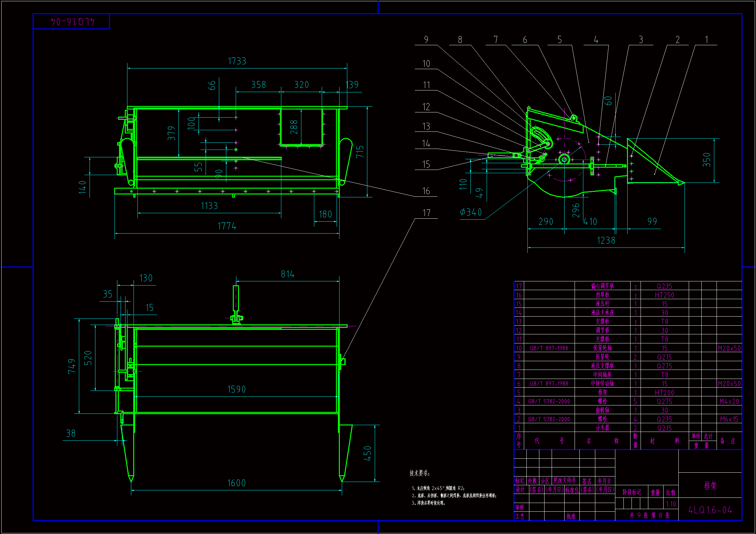Click the 1:10 scale value

(x=671, y=504)
